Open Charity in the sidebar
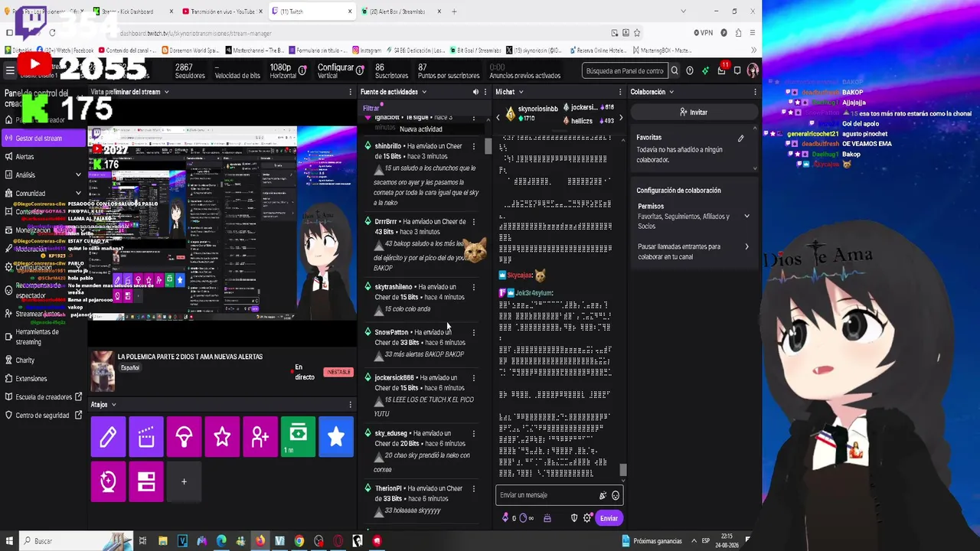Screen dimensions: 980x551 44,360
